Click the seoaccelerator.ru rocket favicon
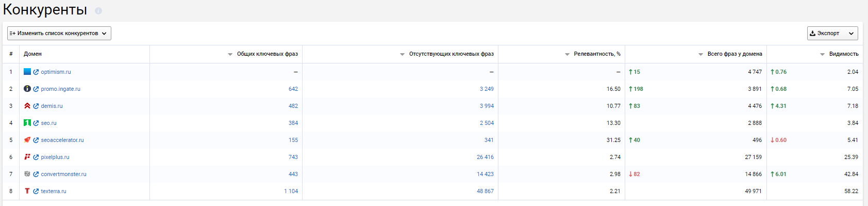This screenshot has width=868, height=206. pos(27,140)
